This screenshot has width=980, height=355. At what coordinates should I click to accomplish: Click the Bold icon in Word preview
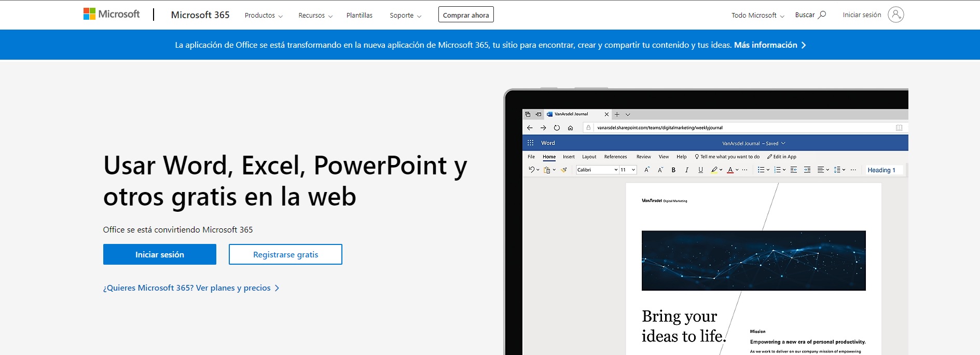[673, 170]
